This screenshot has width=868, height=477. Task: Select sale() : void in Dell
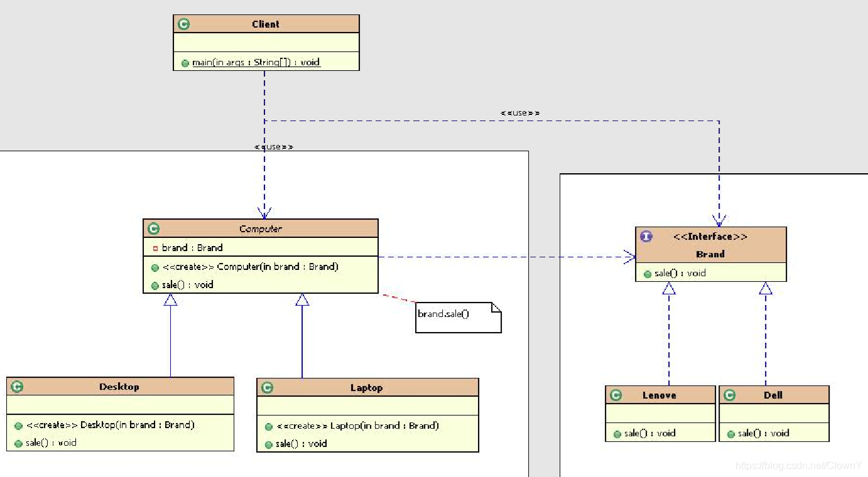click(x=764, y=433)
